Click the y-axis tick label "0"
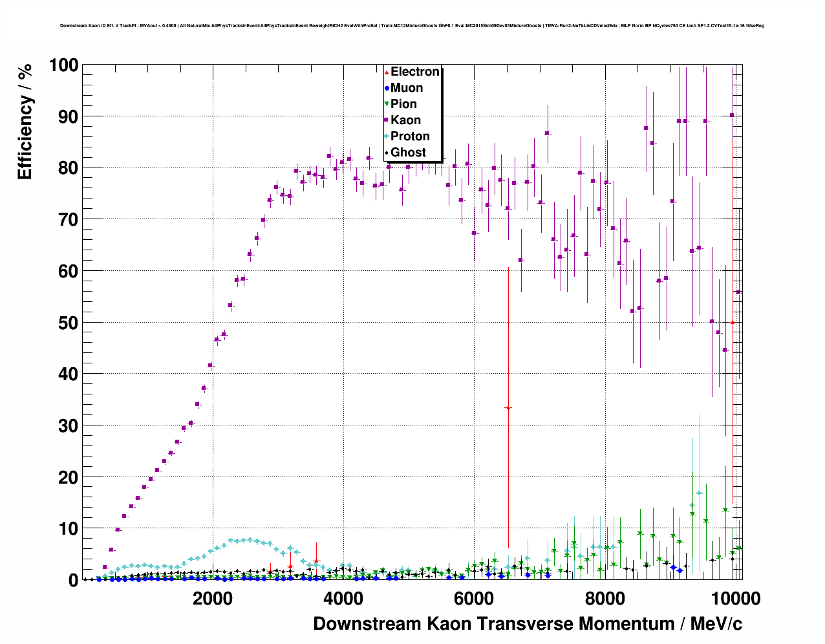 73,581
